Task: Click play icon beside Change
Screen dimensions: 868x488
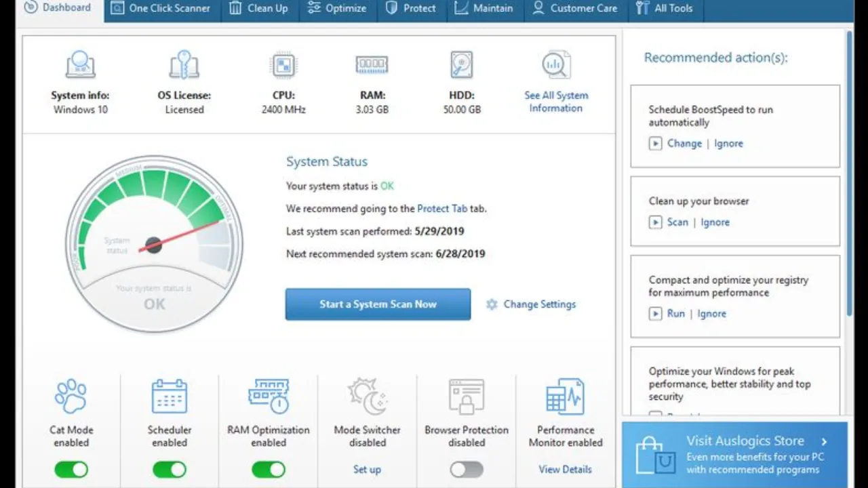Action: 655,144
